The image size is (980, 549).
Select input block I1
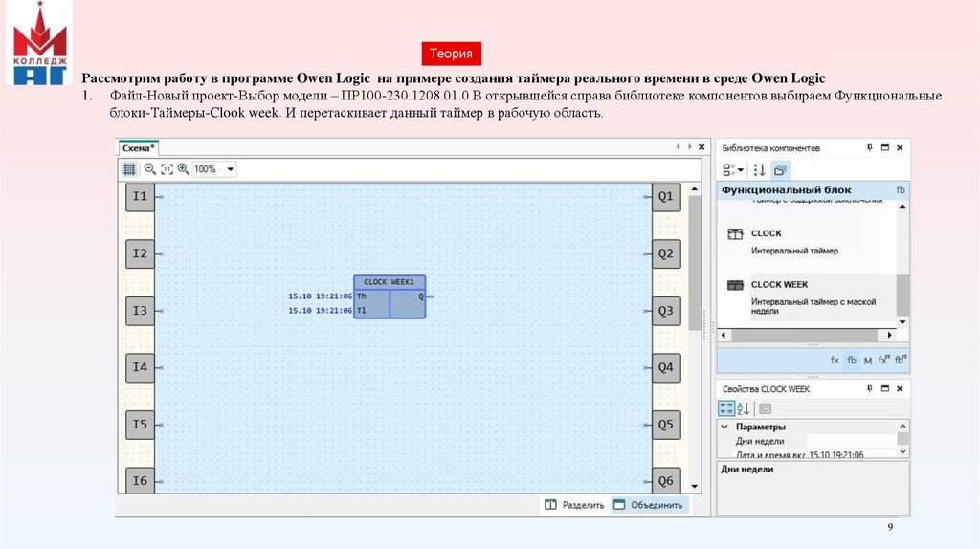coord(140,197)
